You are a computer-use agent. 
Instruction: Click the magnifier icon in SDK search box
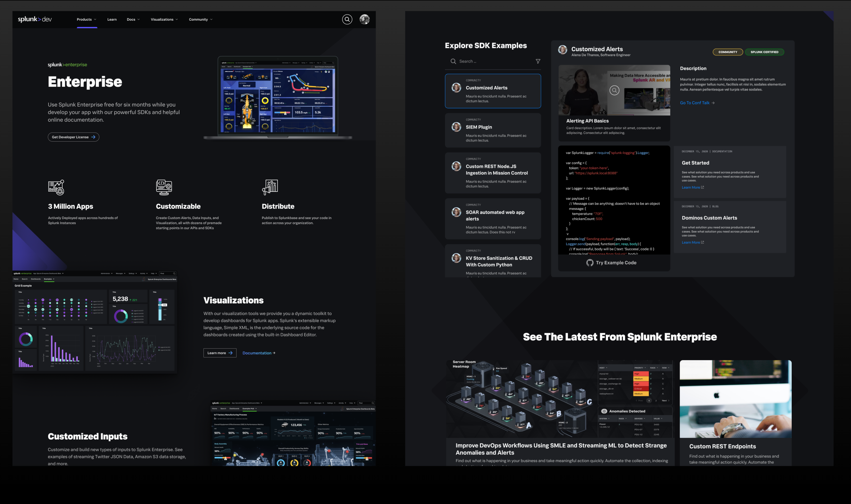coord(453,61)
